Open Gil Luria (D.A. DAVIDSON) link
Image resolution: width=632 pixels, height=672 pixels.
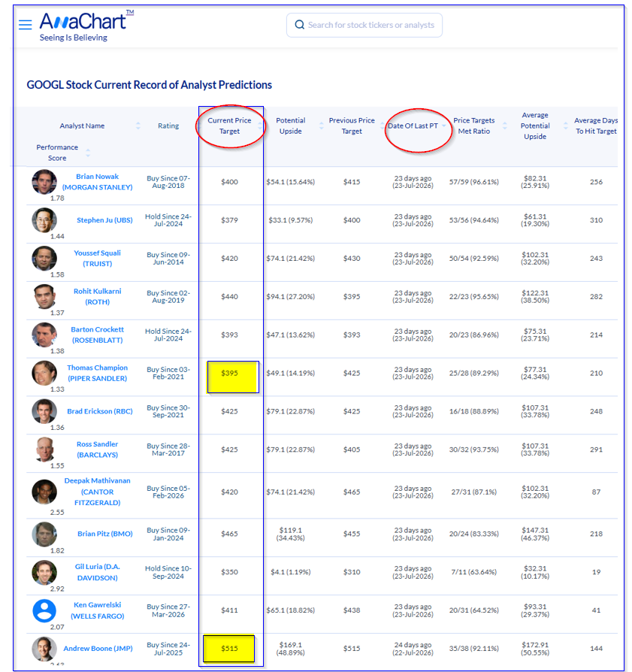pyautogui.click(x=97, y=572)
